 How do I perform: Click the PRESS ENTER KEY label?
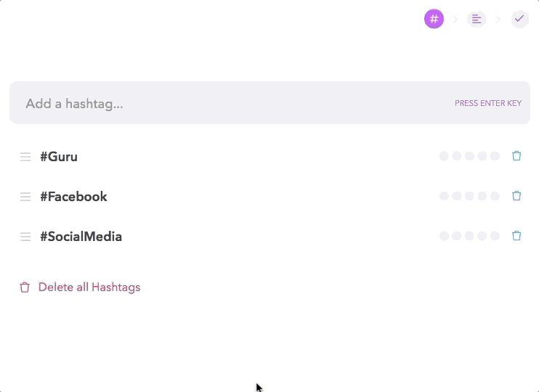[x=488, y=103]
